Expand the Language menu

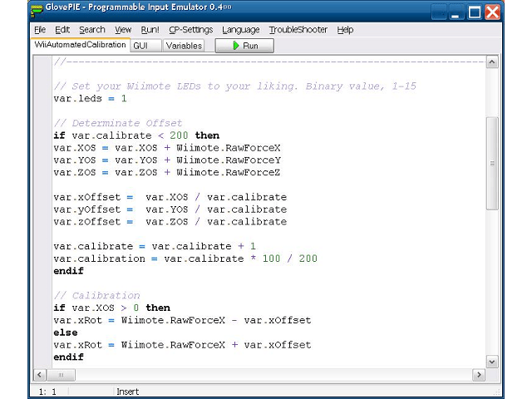pos(240,30)
